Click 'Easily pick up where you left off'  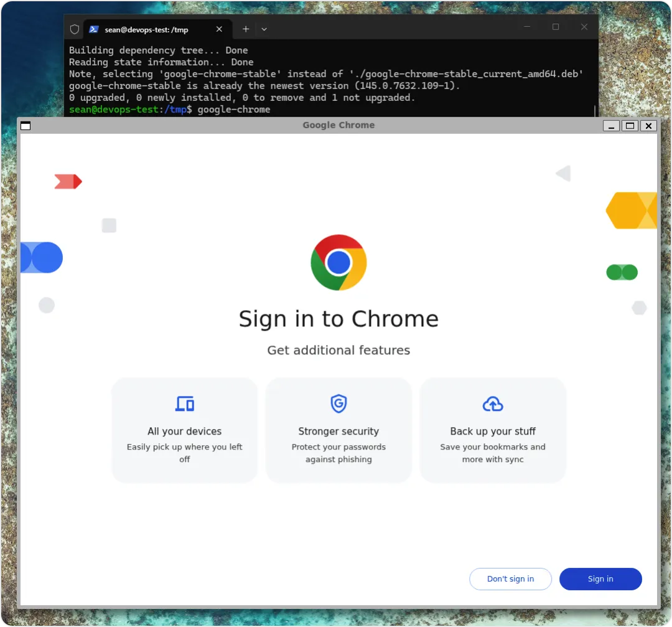click(184, 453)
